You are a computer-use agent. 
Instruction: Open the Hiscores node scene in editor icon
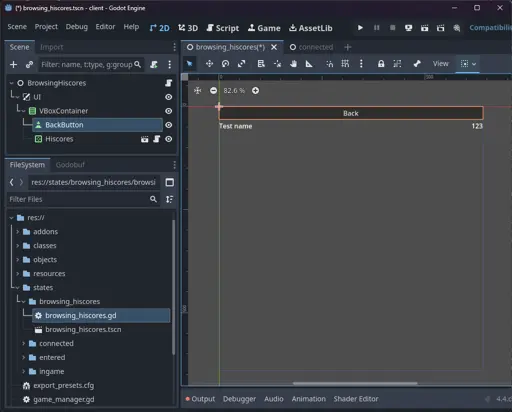[144, 139]
